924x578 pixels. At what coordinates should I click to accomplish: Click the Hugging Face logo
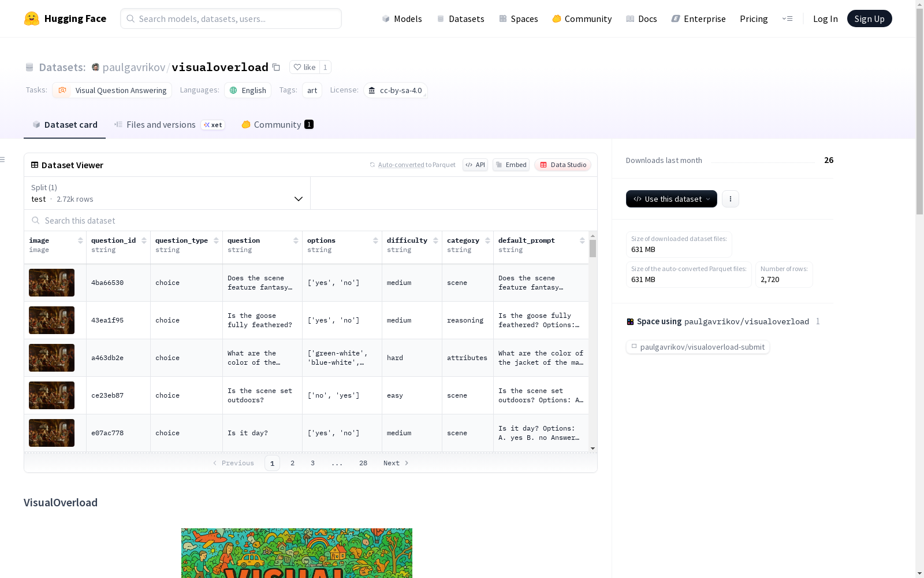tap(65, 18)
